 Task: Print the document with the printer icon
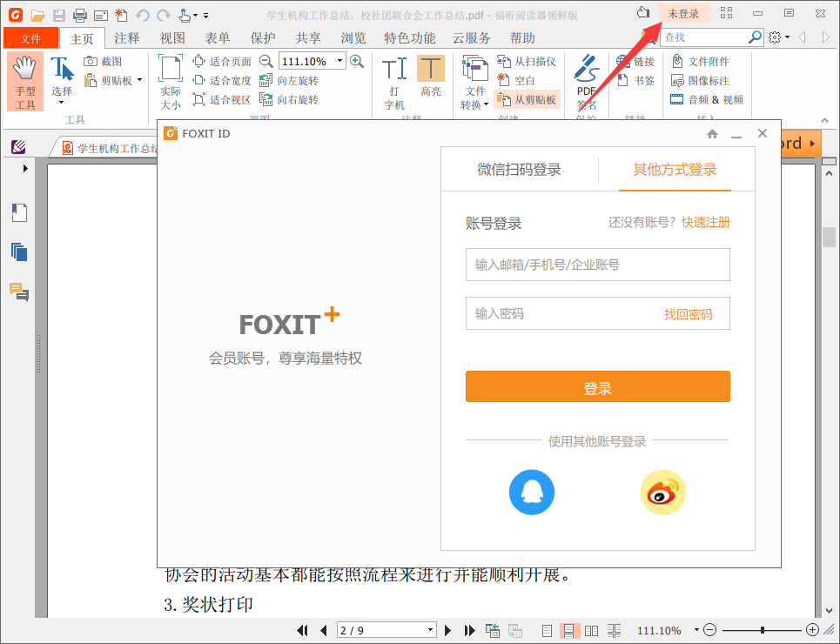click(80, 15)
